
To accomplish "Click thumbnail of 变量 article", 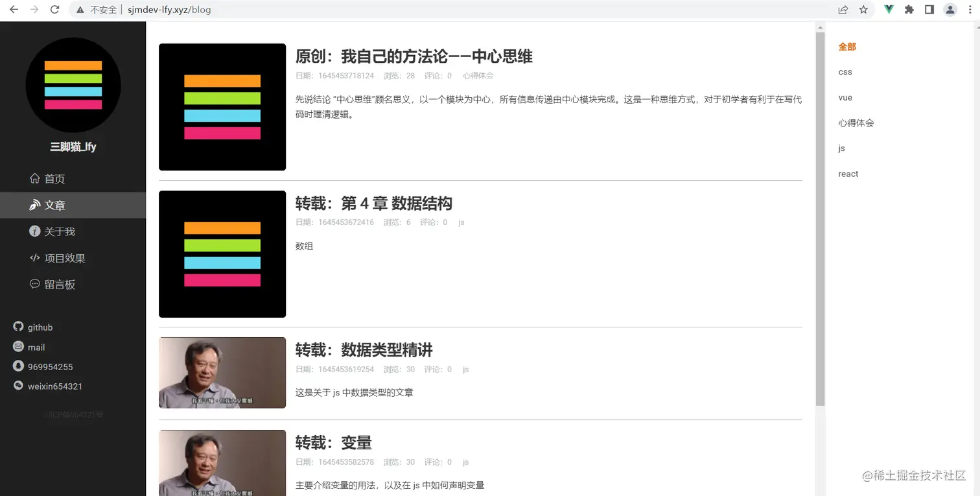I will coord(222,463).
